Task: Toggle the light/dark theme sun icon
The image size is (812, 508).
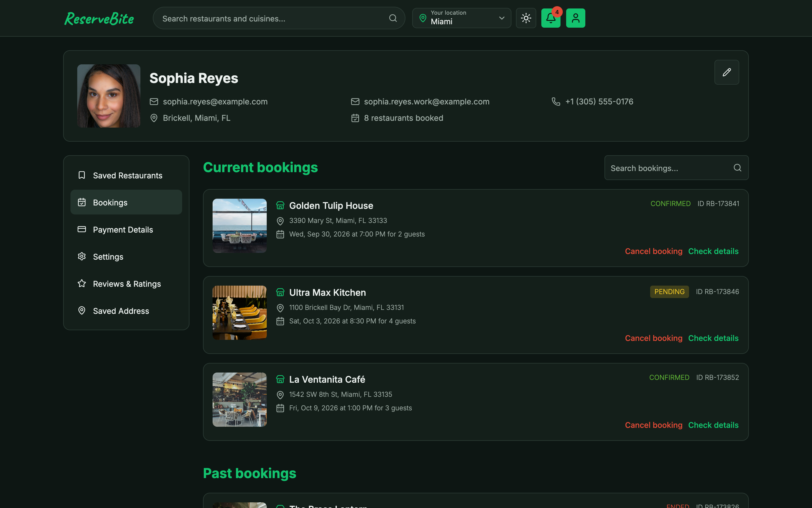Action: coord(526,18)
